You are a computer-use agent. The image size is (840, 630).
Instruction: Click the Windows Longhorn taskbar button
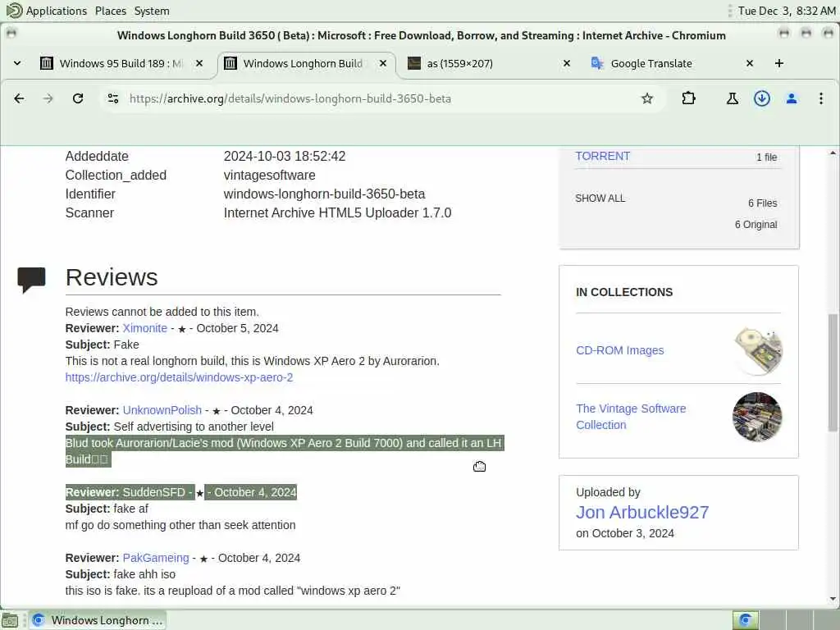[98, 620]
